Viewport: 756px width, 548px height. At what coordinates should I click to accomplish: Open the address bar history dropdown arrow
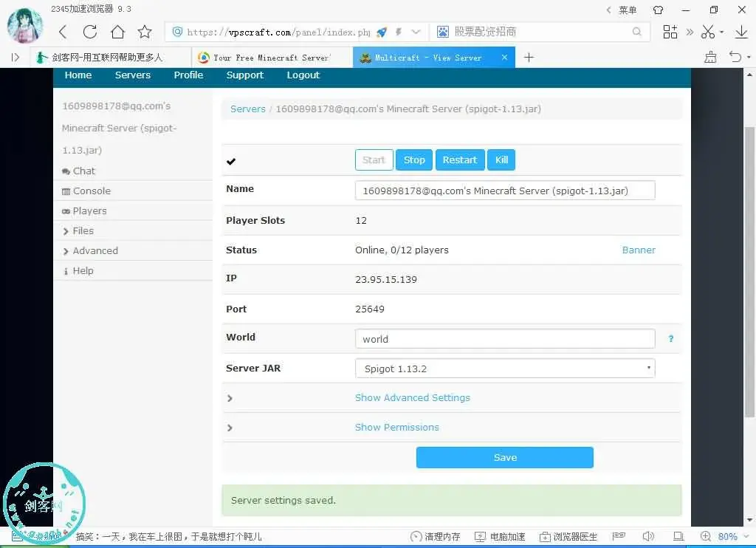pos(416,32)
